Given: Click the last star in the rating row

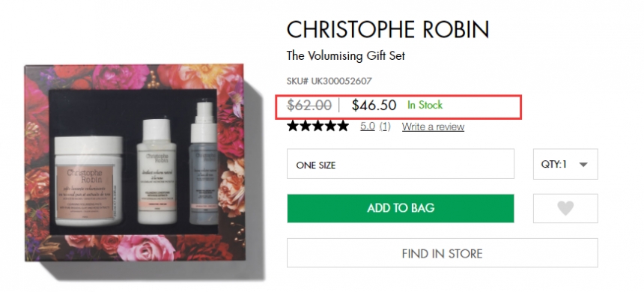Looking at the screenshot, I should tap(342, 126).
